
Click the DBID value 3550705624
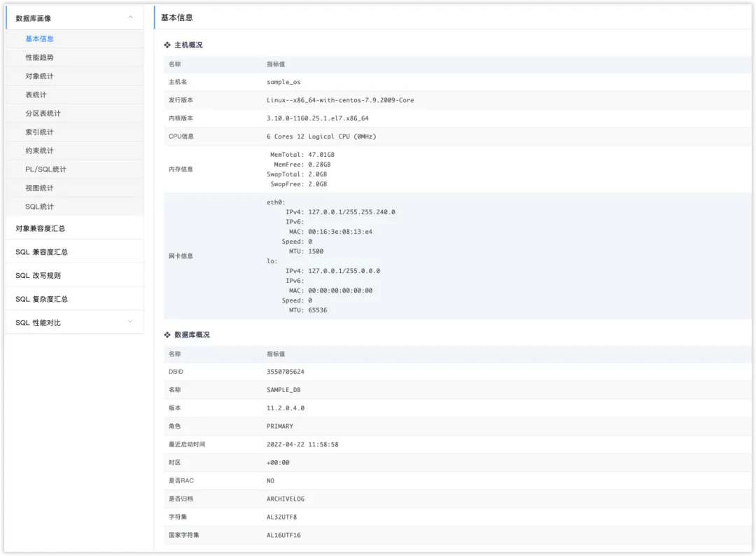tap(286, 372)
